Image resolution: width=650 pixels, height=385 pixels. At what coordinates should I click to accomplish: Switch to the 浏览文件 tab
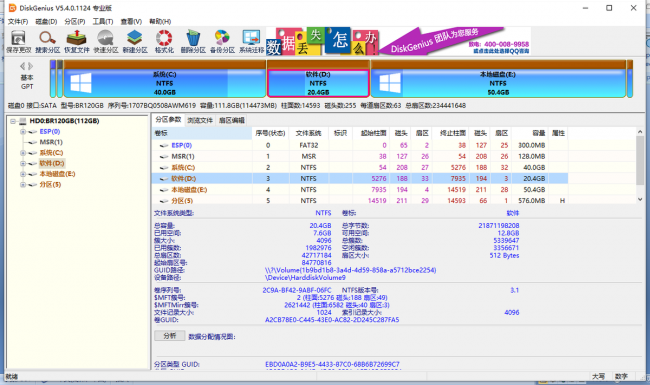[x=200, y=120]
